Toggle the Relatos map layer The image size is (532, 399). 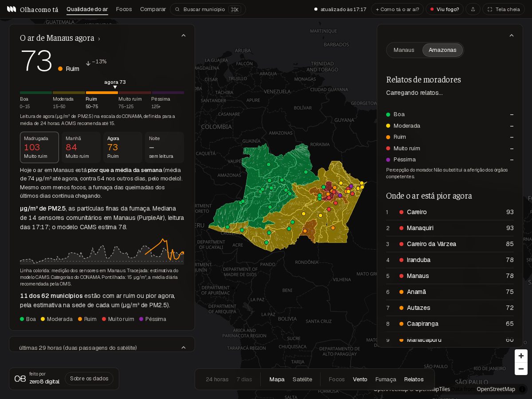pos(414,379)
